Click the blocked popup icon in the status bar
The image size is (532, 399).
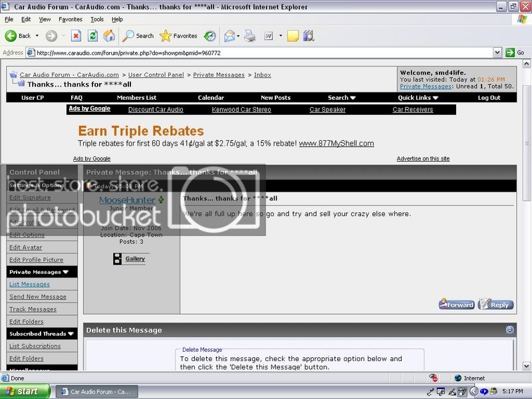[434, 378]
